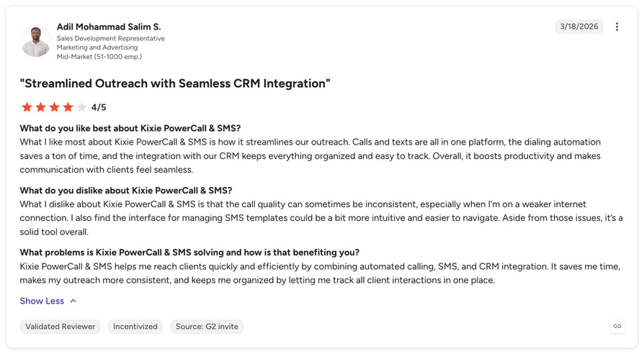Viewport: 644px width, 354px height.
Task: Click reviewer name Adil Mohammad Salim S.
Action: (x=109, y=27)
